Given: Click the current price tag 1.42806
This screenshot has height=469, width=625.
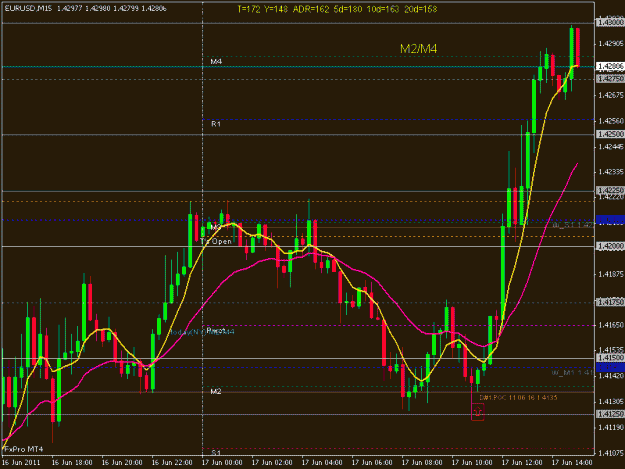Looking at the screenshot, I should coord(610,67).
